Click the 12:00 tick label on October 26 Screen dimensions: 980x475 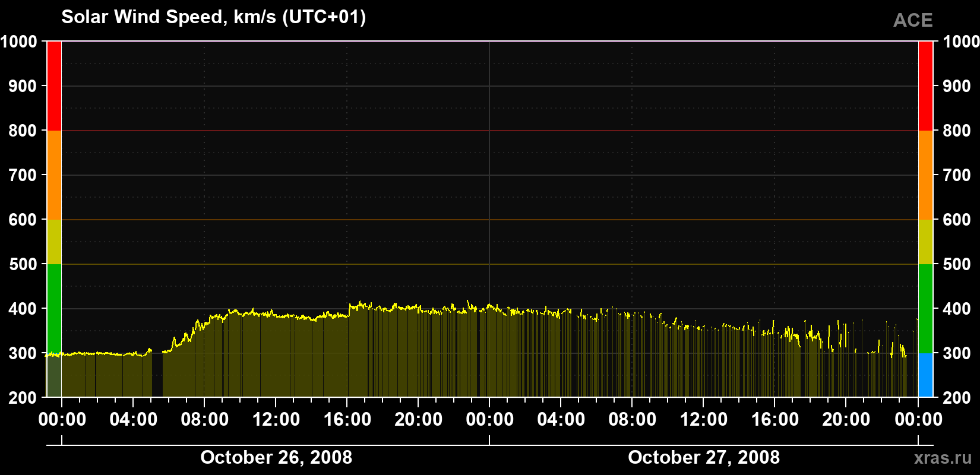point(276,419)
